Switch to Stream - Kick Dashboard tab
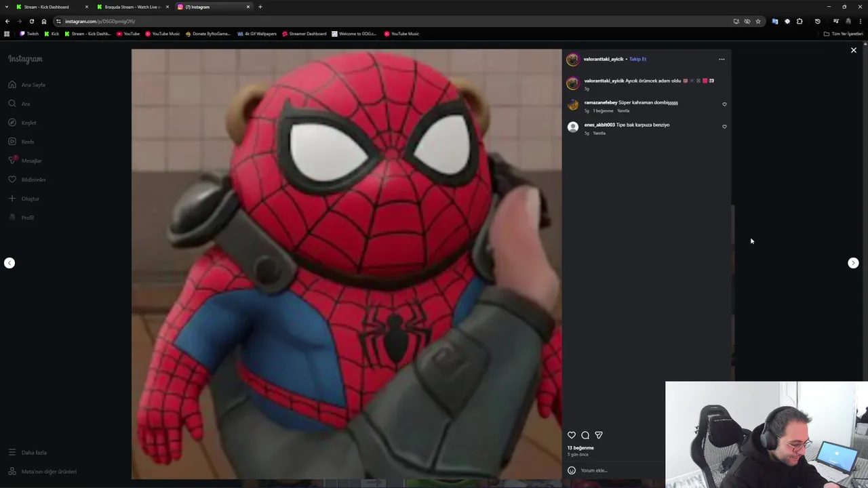Viewport: 868px width, 488px height. point(52,7)
